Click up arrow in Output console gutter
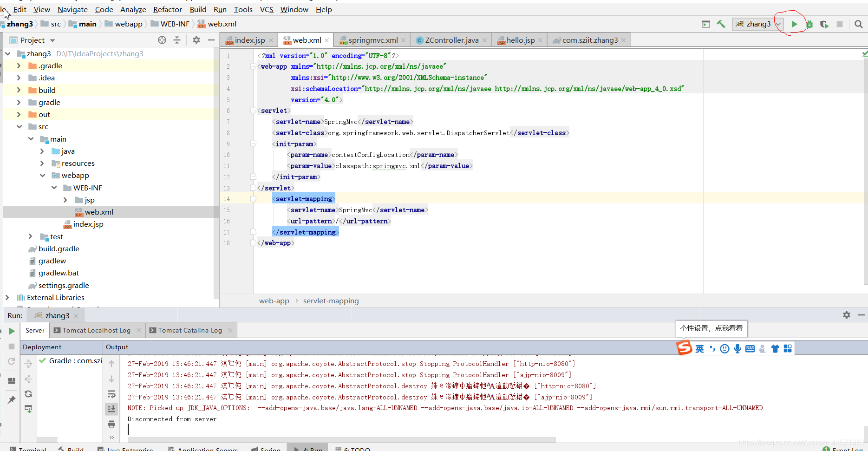This screenshot has height=451, width=868. click(111, 364)
